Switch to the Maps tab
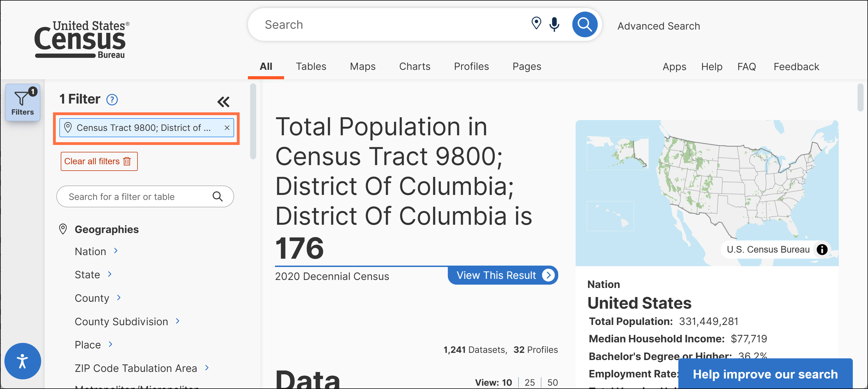This screenshot has height=389, width=868. 362,67
